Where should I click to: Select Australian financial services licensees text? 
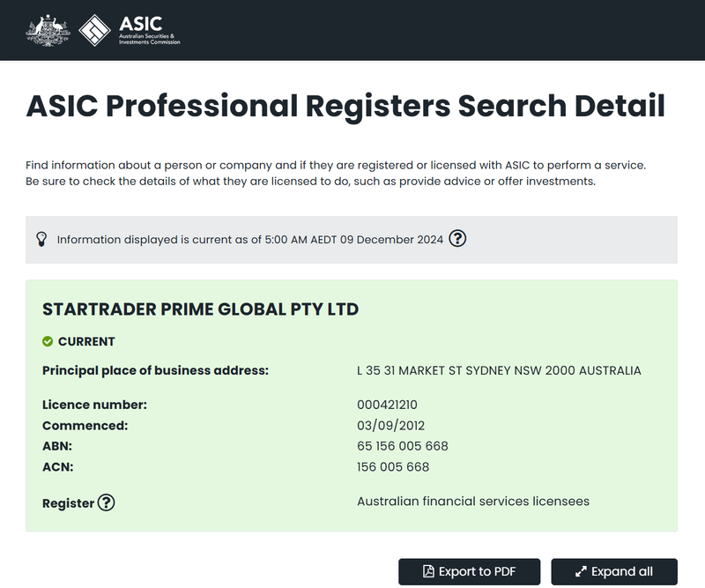473,502
